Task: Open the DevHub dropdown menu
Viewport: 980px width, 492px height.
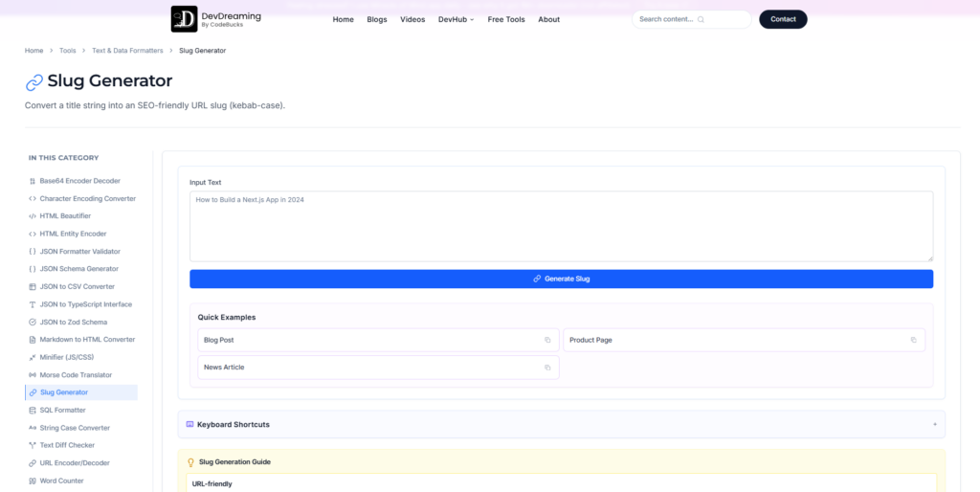Action: (456, 19)
